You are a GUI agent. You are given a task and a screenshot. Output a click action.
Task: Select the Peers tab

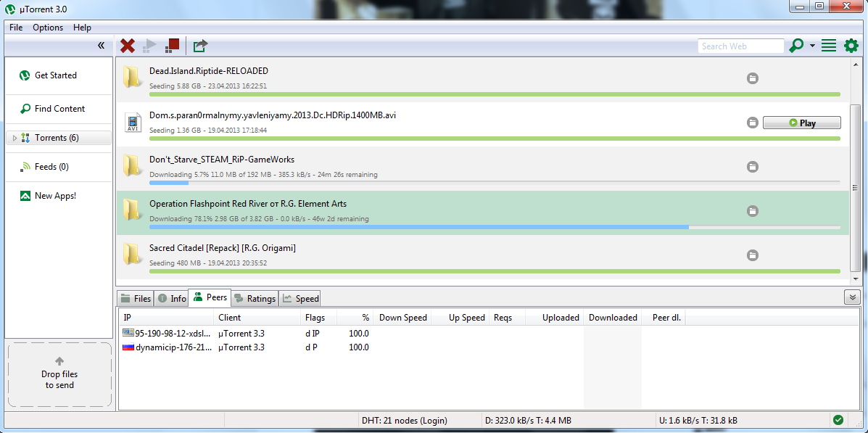pos(210,297)
